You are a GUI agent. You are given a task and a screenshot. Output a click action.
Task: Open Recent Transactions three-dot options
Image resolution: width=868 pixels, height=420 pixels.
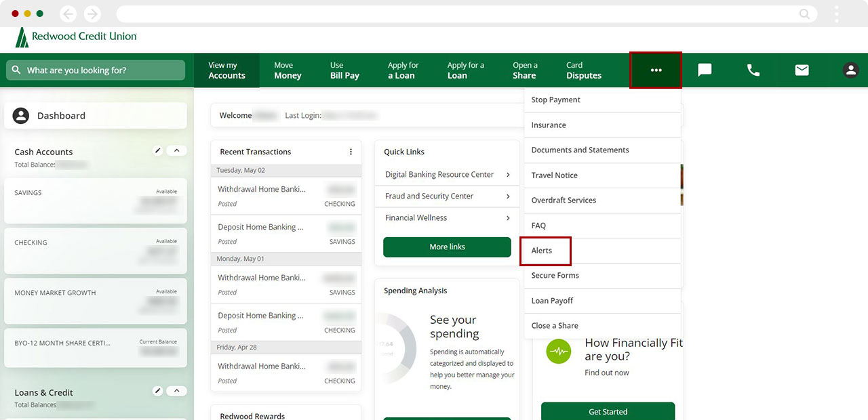point(351,152)
